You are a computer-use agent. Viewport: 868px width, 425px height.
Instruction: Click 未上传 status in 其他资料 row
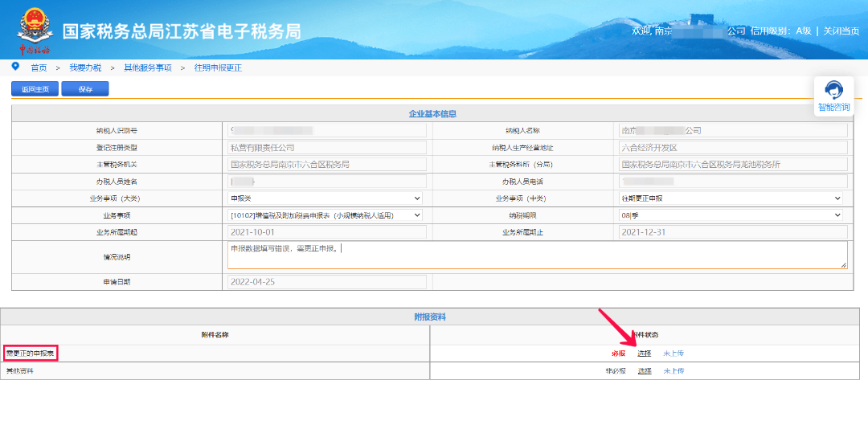click(674, 371)
